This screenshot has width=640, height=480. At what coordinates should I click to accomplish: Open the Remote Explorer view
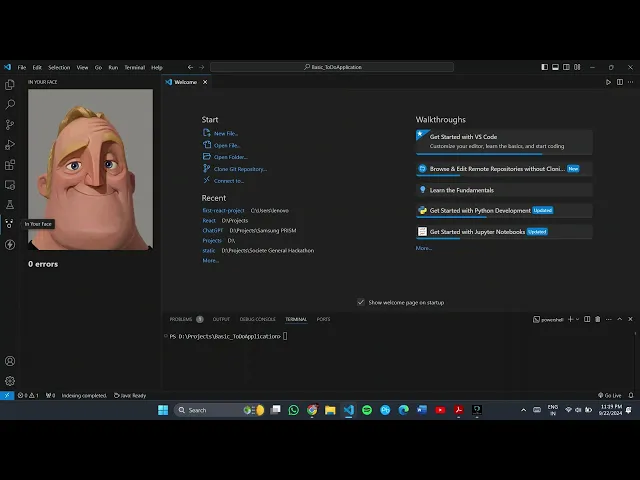(10, 184)
